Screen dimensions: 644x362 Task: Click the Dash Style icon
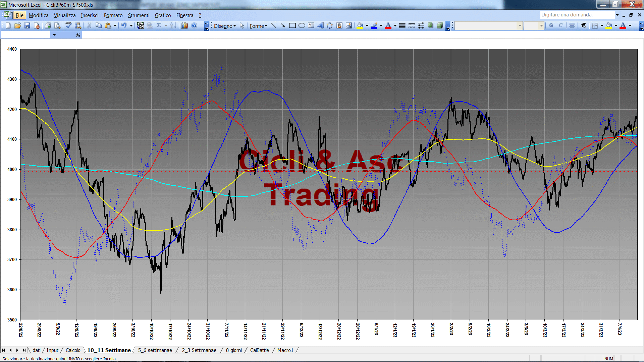pos(412,25)
